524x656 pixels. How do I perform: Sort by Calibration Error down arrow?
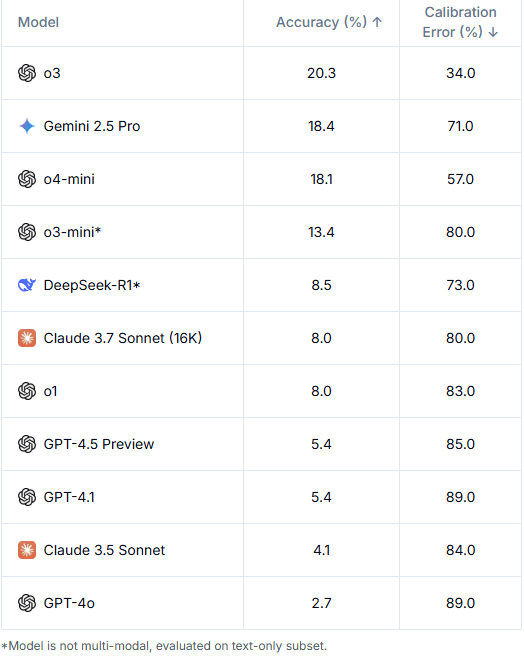pyautogui.click(x=493, y=32)
